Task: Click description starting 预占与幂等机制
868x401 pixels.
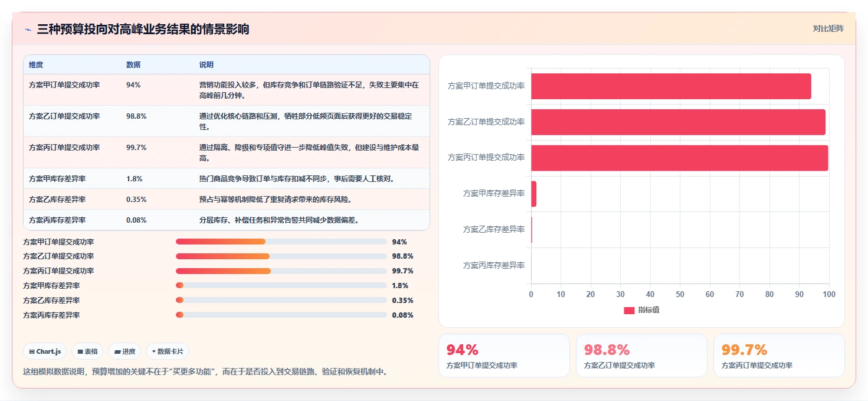Action: [x=276, y=199]
